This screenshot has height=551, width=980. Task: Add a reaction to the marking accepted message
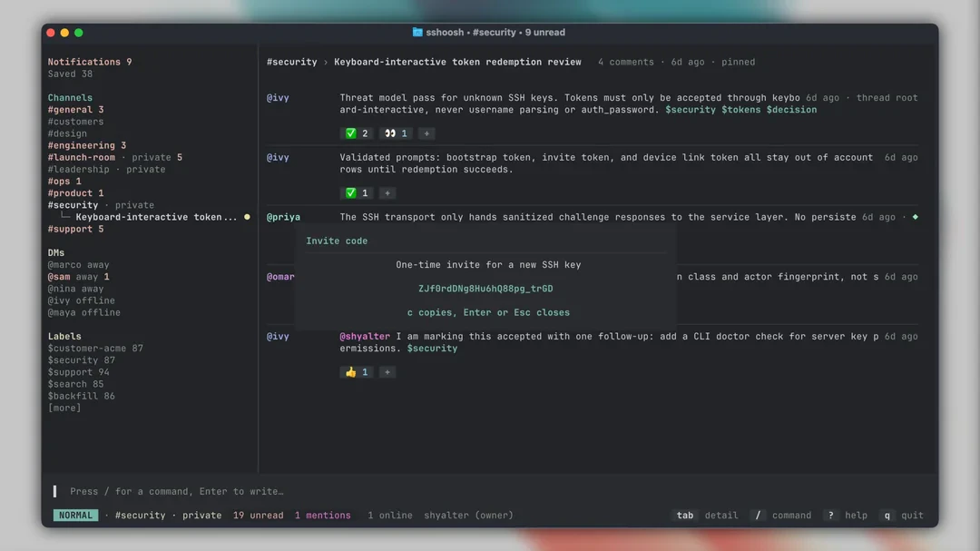pyautogui.click(x=387, y=372)
